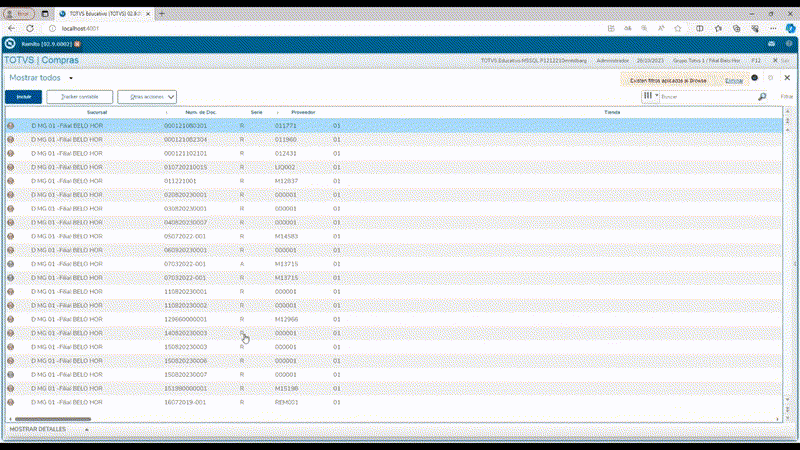Click status icon of document 010720210015
This screenshot has width=800, height=450.
(11, 167)
